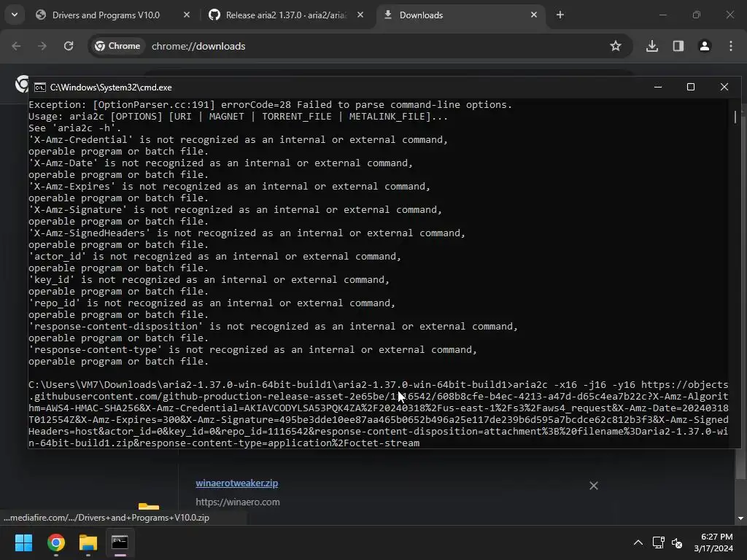Close the Release aria2 GitHub tab

point(360,15)
